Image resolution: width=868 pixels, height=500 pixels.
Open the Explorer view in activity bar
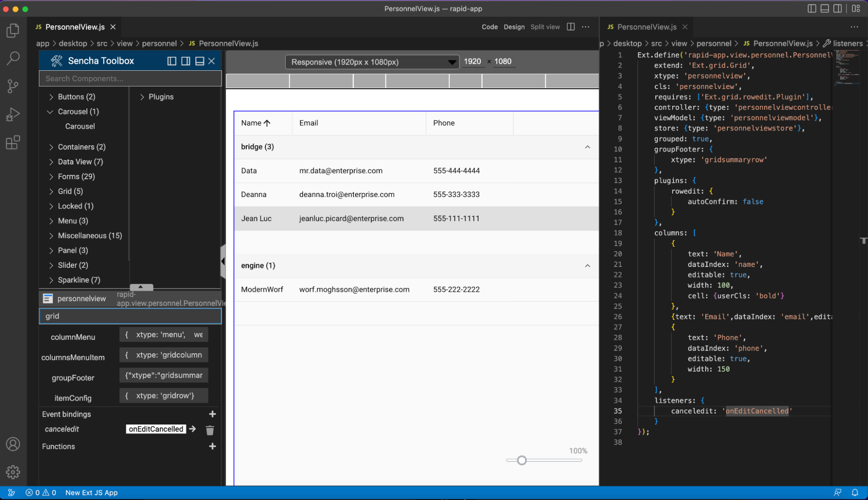pos(13,30)
